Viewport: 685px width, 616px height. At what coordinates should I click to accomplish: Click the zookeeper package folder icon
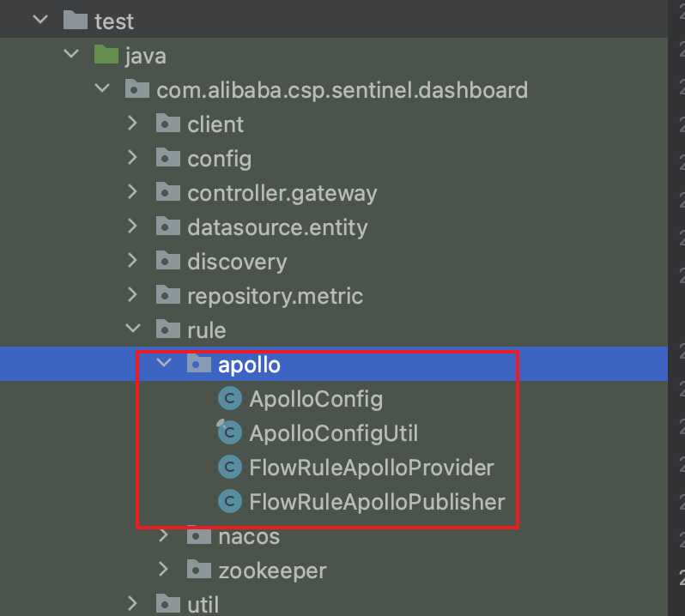199,570
